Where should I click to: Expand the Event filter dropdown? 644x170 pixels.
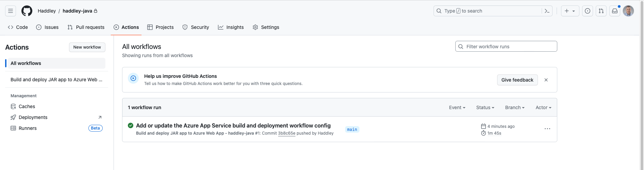coord(457,107)
